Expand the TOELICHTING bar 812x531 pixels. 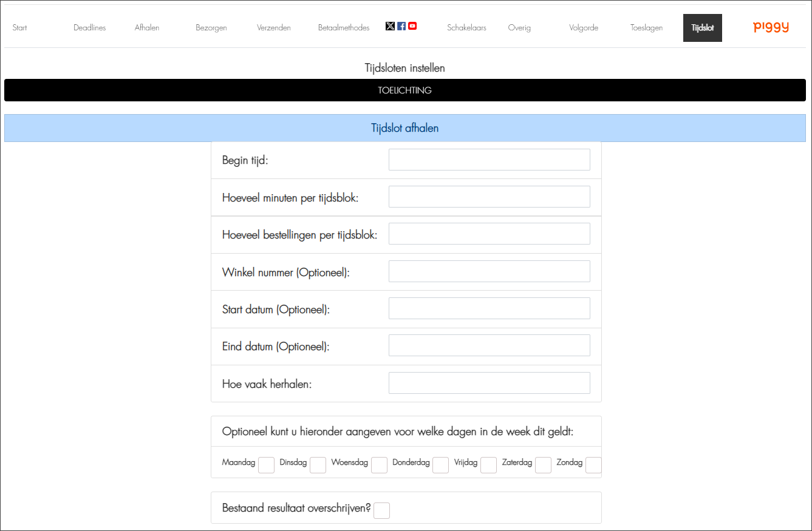(405, 90)
